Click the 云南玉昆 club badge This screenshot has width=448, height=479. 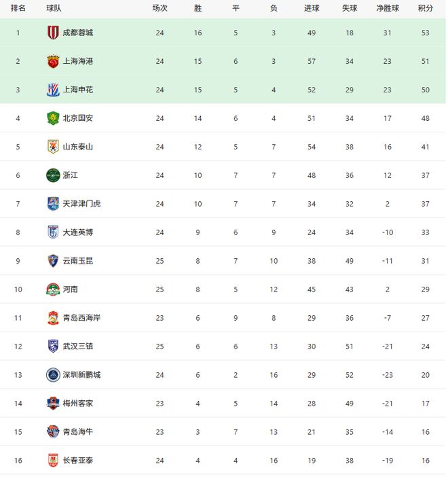pos(53,261)
